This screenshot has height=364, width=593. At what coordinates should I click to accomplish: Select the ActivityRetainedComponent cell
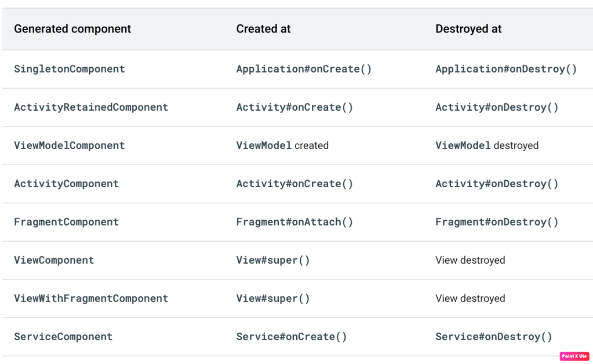pos(91,107)
